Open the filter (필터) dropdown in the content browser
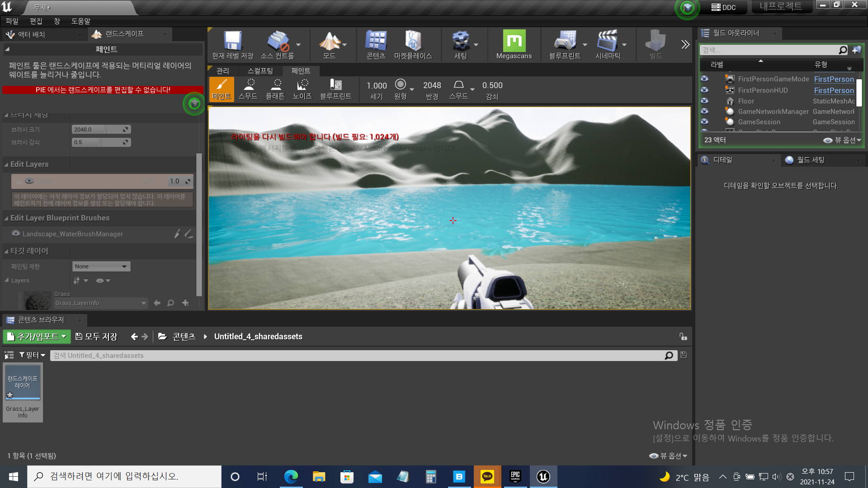868x488 pixels. (x=32, y=356)
